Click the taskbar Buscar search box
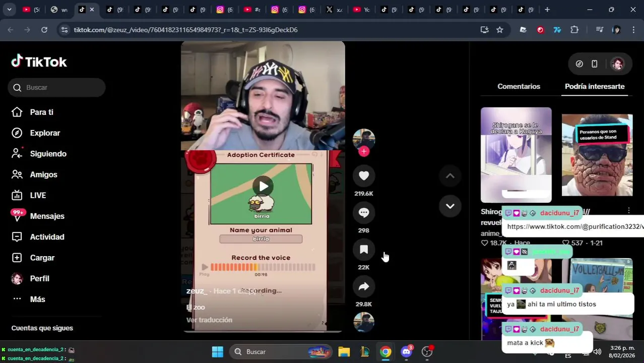 [x=282, y=352]
